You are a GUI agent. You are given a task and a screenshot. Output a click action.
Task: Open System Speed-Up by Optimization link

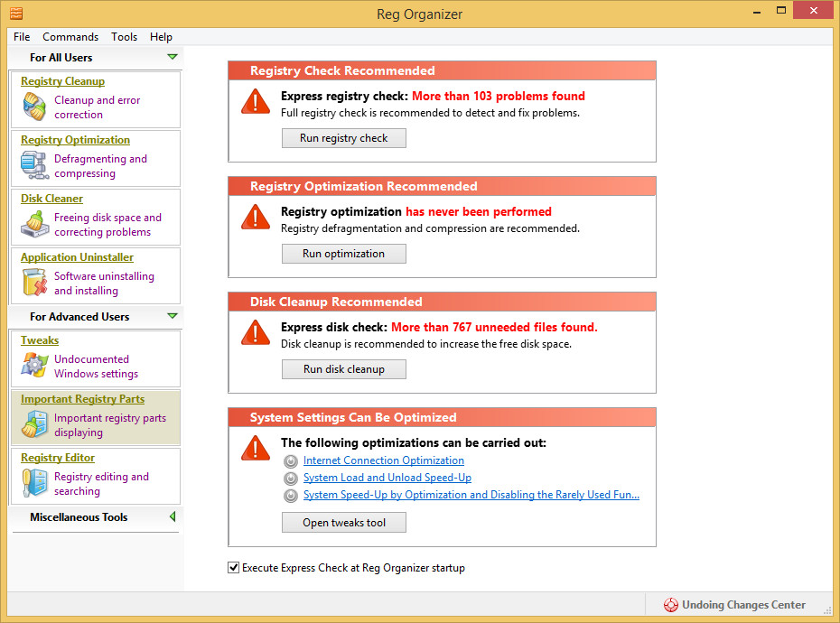pos(471,495)
